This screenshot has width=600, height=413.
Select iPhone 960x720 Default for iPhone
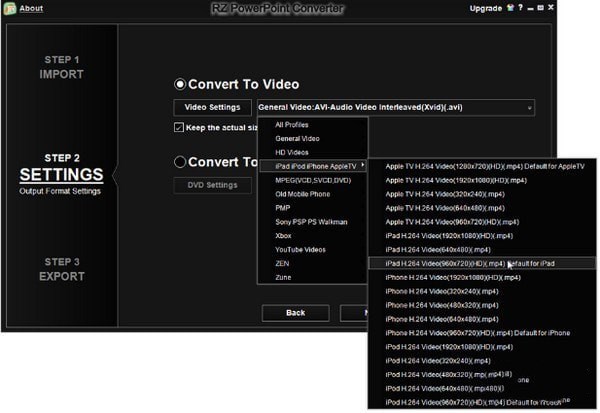[x=482, y=333]
